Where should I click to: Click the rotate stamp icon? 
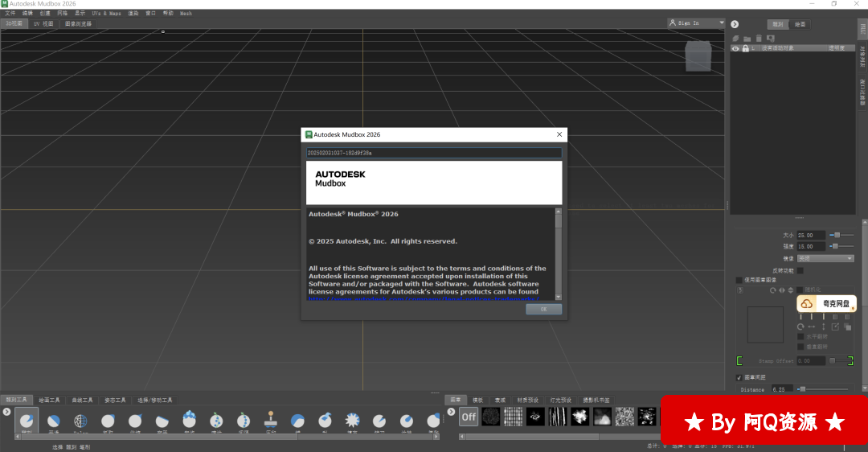click(773, 290)
